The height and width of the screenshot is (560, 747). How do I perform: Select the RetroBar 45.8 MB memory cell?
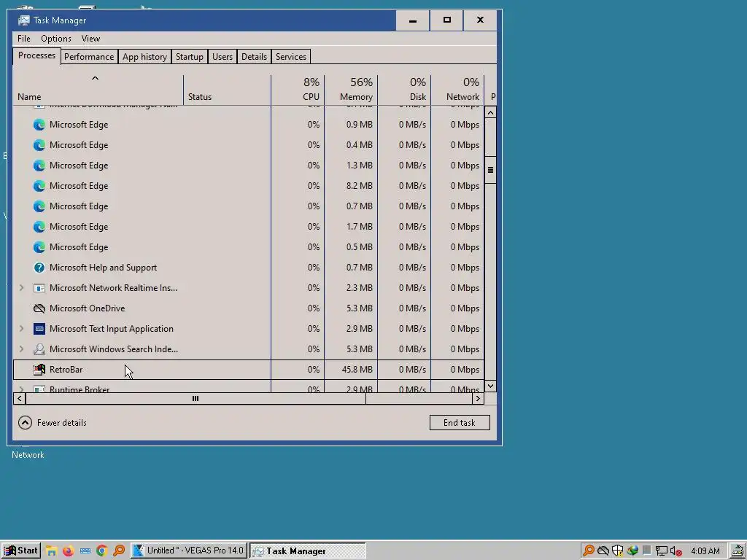point(351,370)
